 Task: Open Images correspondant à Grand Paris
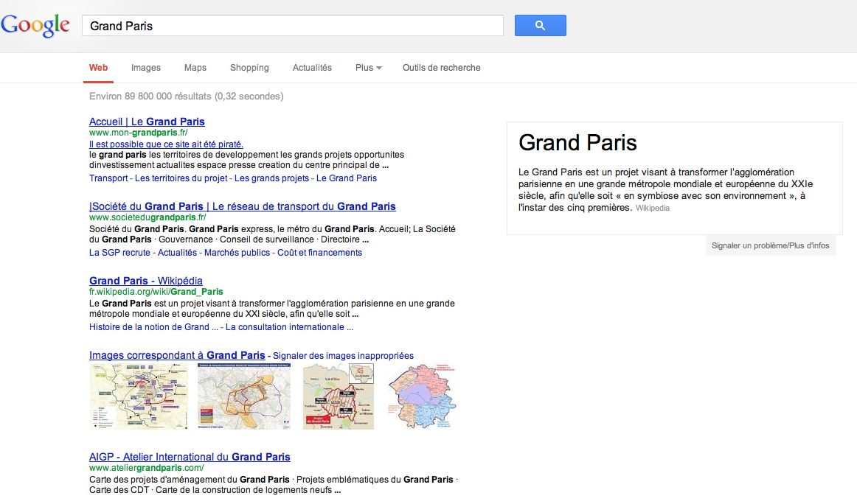click(177, 355)
